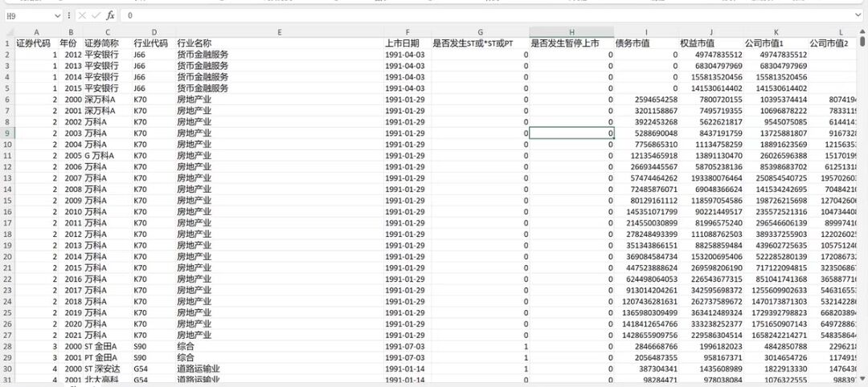Click the debt value 1428655909756 cell

[646, 335]
